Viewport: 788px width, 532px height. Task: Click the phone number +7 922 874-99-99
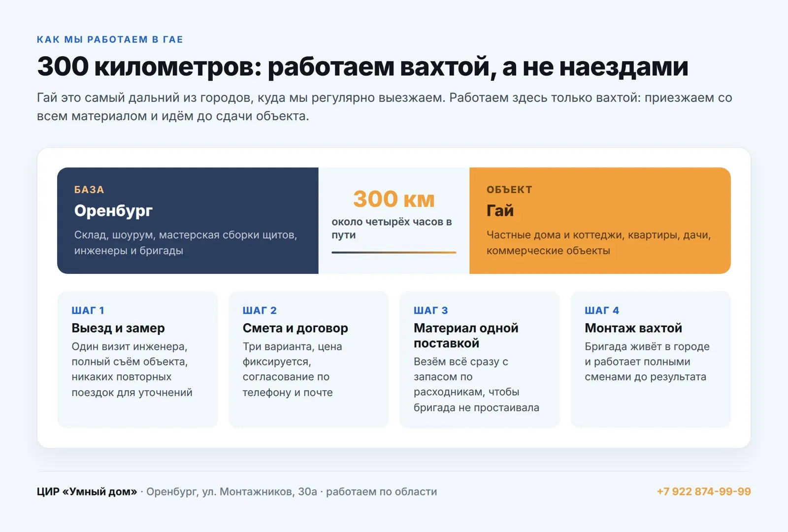(704, 492)
